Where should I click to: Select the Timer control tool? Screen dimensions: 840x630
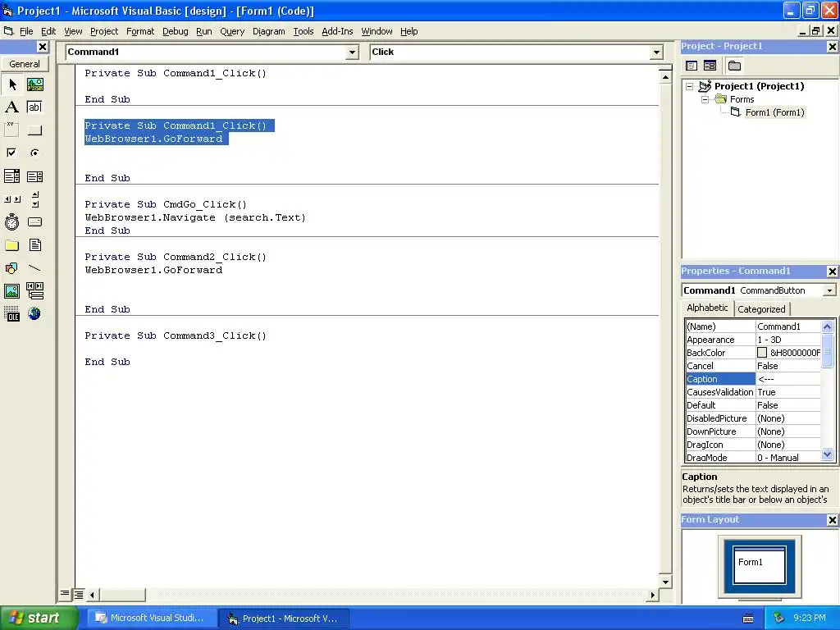pos(12,221)
